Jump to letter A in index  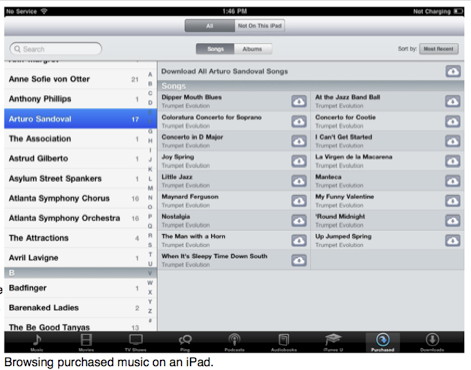point(150,74)
